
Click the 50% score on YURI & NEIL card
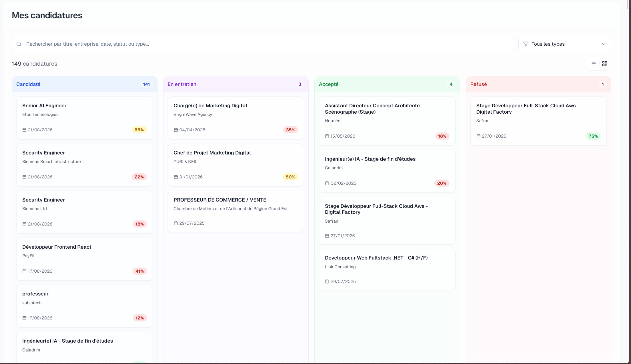click(x=290, y=177)
